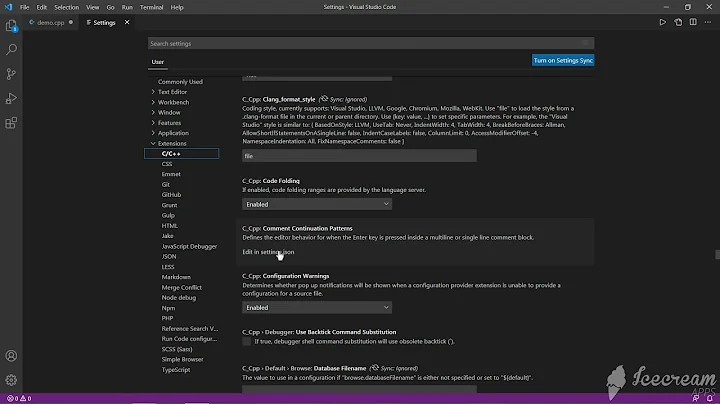The height and width of the screenshot is (404, 720).
Task: Open the Configuration Warnings Enabled dropdown
Action: [317, 308]
